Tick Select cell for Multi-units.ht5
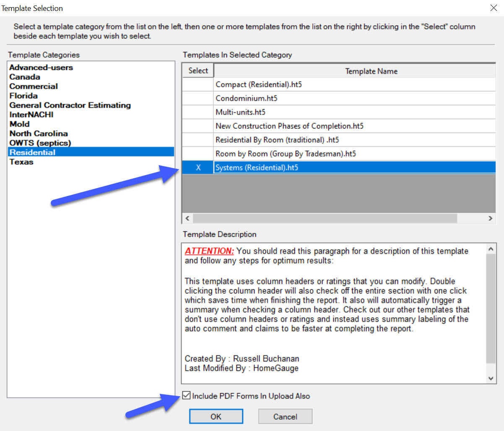 pyautogui.click(x=198, y=112)
